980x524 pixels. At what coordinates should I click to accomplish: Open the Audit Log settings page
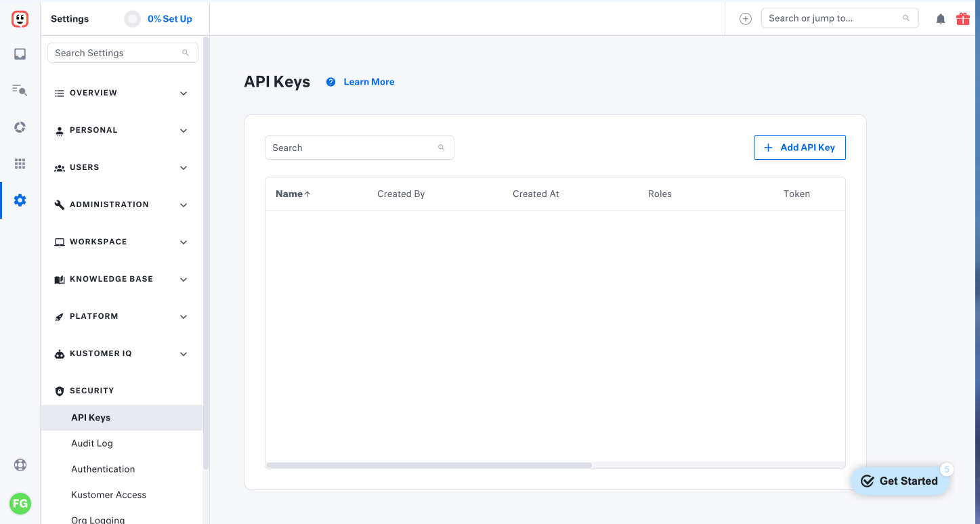tap(92, 443)
